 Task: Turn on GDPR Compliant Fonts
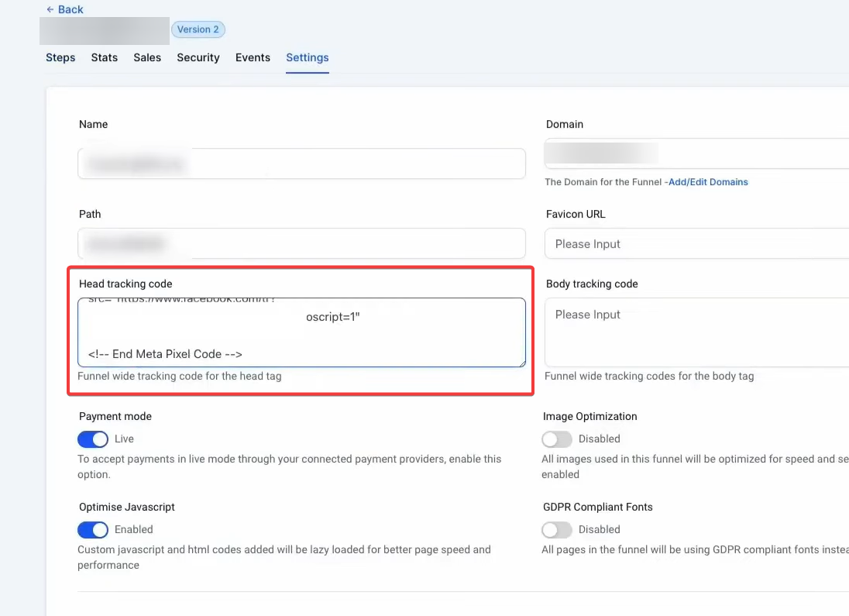pos(556,530)
